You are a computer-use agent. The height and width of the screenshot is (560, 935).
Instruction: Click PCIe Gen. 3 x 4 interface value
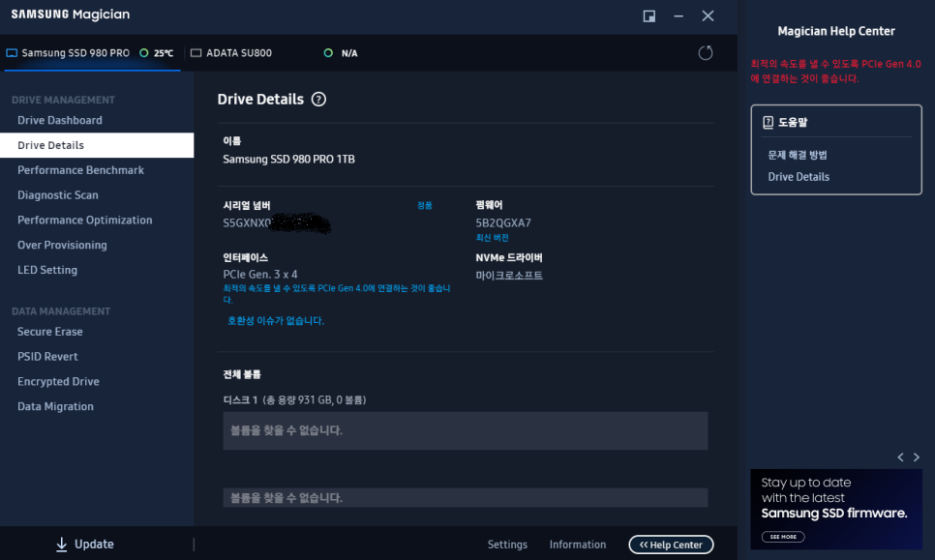click(260, 275)
